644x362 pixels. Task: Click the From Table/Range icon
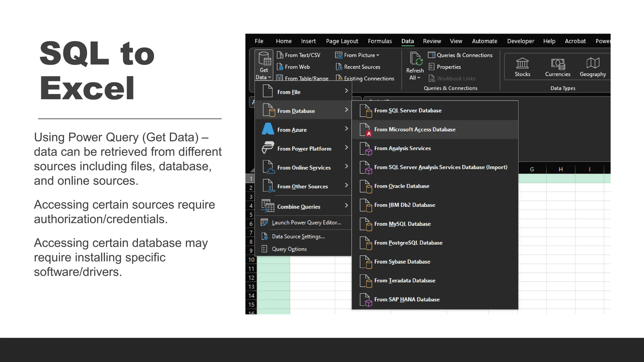[280, 78]
